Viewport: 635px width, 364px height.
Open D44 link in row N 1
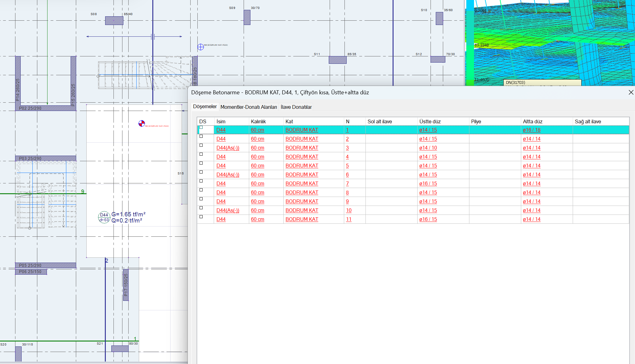[221, 130]
